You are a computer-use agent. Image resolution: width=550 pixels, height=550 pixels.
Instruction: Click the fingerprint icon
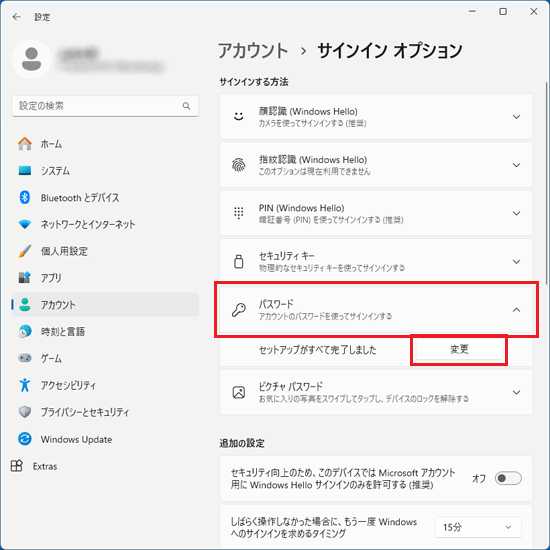239,165
